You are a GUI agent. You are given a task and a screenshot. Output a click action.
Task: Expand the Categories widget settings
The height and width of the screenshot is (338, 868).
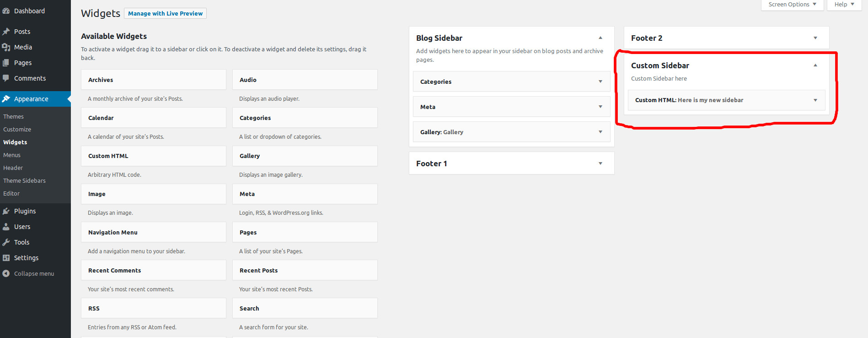click(x=600, y=82)
